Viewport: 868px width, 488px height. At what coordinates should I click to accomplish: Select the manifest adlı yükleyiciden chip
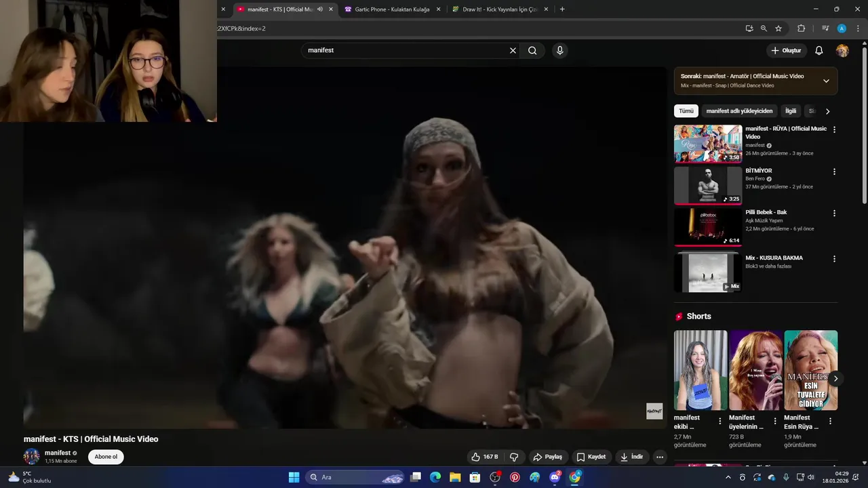point(739,111)
